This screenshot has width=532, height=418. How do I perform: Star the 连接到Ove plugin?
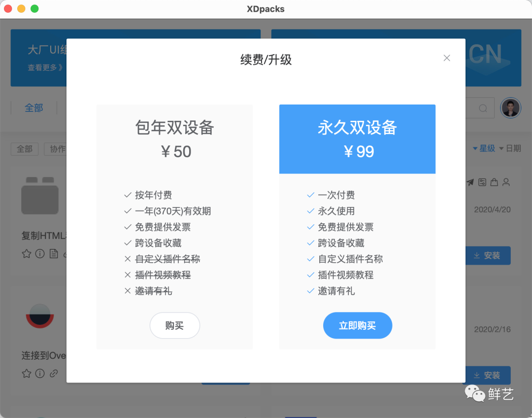[x=27, y=374]
